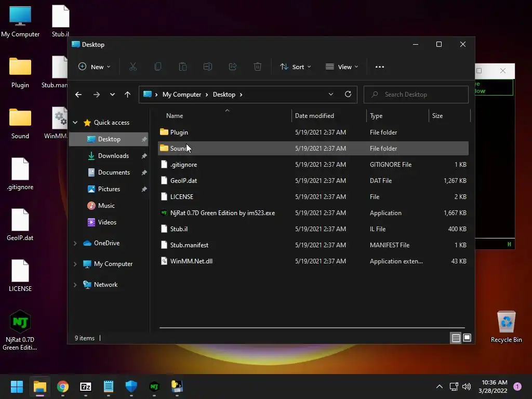Switch to details view layout icon
This screenshot has width=532, height=399.
[x=456, y=338]
